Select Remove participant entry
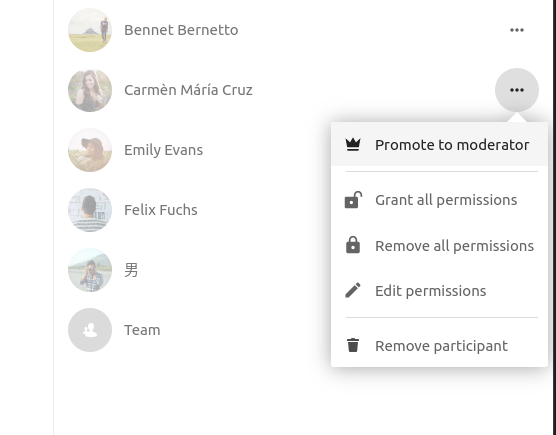The height and width of the screenshot is (435, 556). click(x=439, y=346)
